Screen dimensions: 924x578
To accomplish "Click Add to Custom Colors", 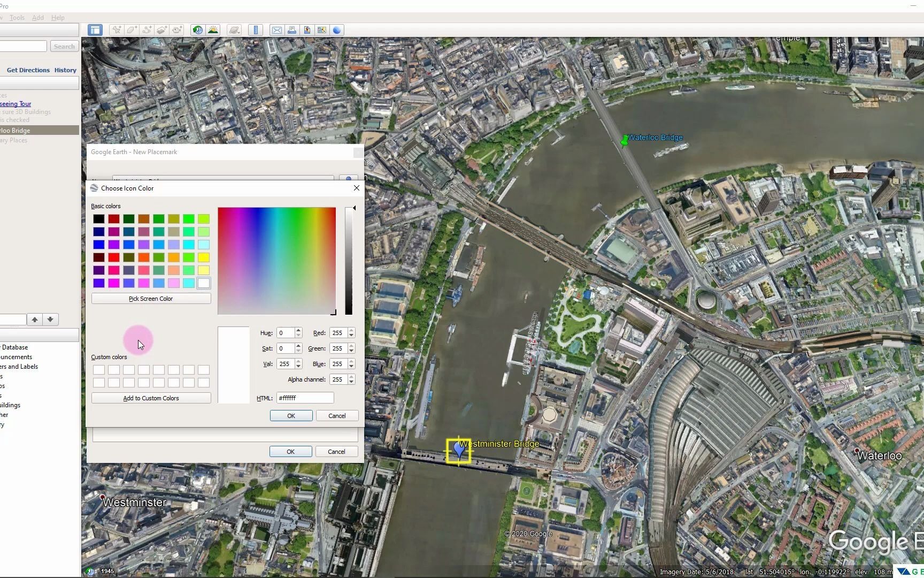I will (151, 398).
